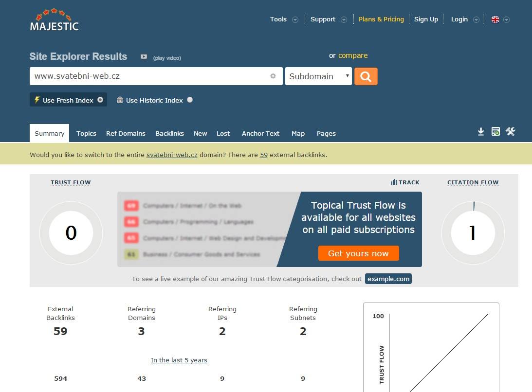
Task: Open the crossed tools icon
Action: coord(510,132)
